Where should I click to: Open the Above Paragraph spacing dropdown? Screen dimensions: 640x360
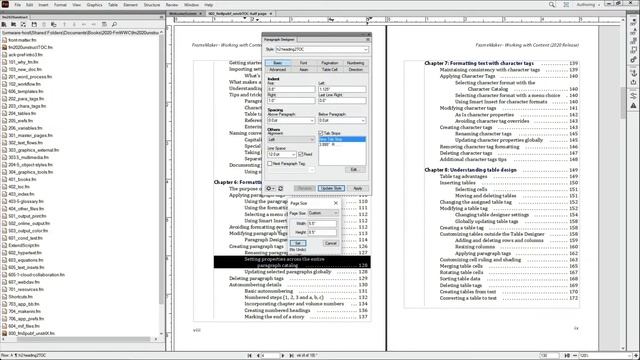[312, 120]
